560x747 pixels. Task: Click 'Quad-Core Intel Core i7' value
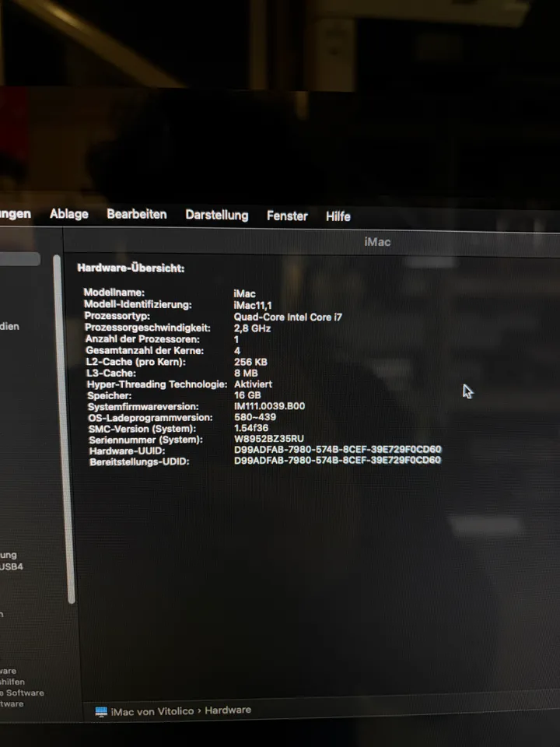(288, 317)
